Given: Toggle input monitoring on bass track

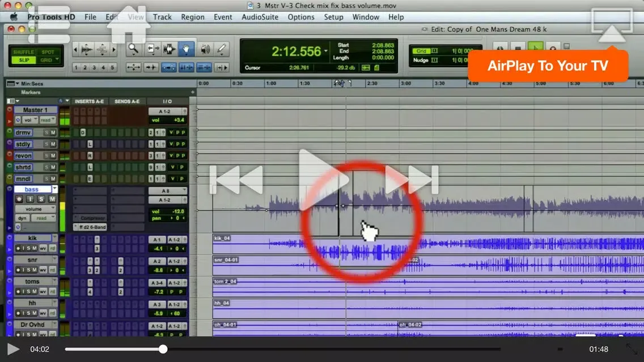Looking at the screenshot, I should (30, 199).
